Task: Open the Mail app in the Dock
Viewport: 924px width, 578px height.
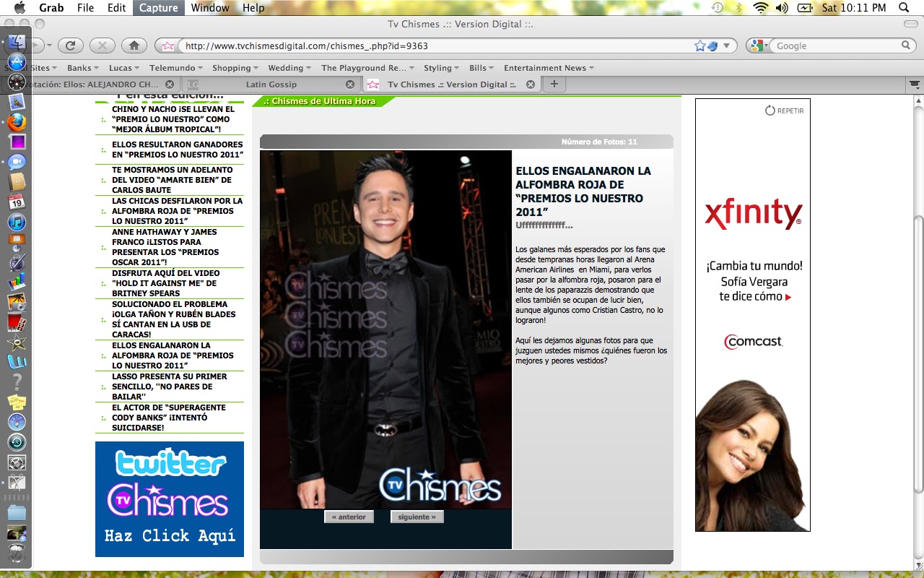Action: coord(17,102)
